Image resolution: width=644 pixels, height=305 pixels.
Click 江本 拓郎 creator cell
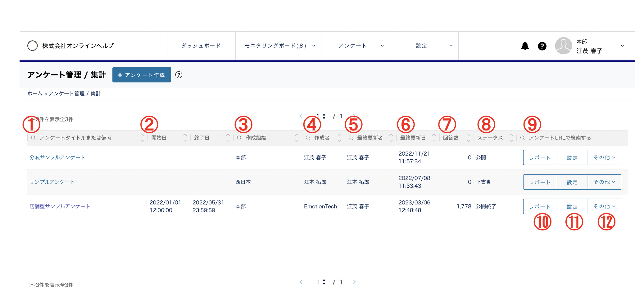coord(315,182)
